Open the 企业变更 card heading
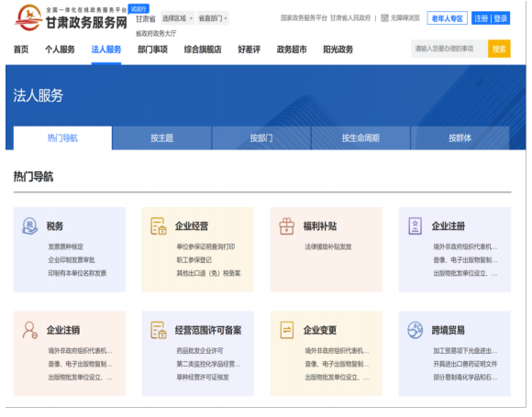Screen dimensions: 532x417 tap(320, 330)
